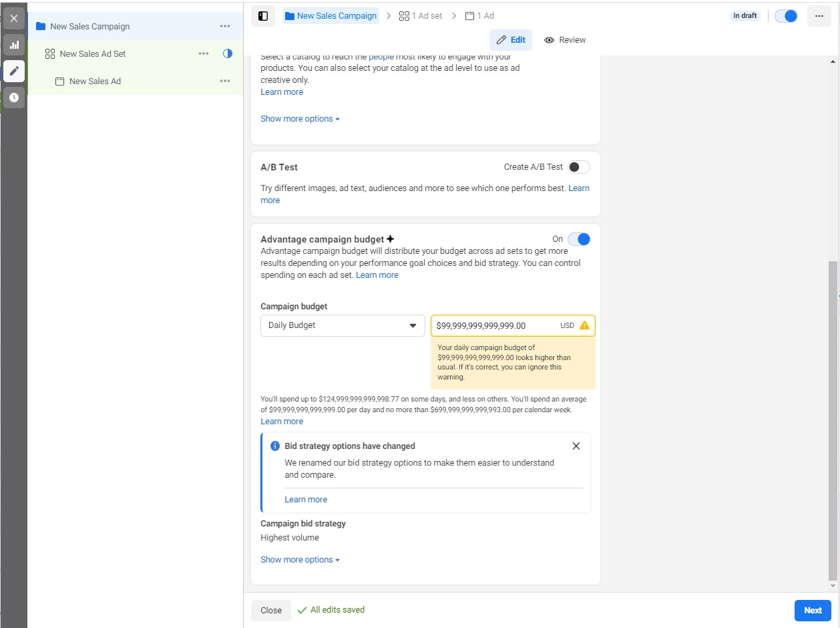This screenshot has height=628, width=840.
Task: Expand Show more options under bid strategy
Action: coord(300,560)
